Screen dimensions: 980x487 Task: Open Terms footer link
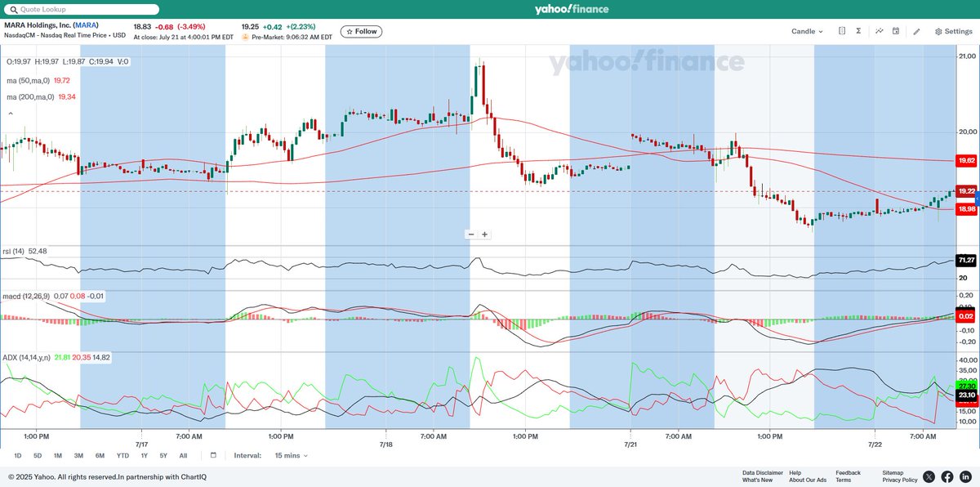click(x=843, y=480)
